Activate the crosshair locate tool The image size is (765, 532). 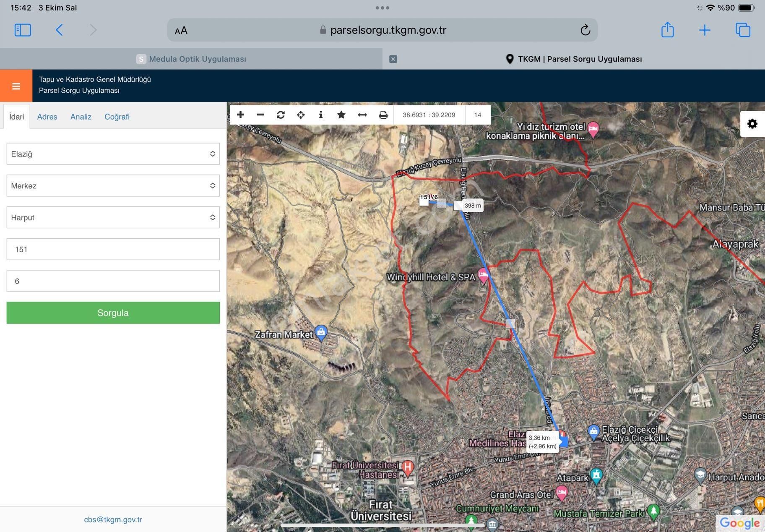301,115
